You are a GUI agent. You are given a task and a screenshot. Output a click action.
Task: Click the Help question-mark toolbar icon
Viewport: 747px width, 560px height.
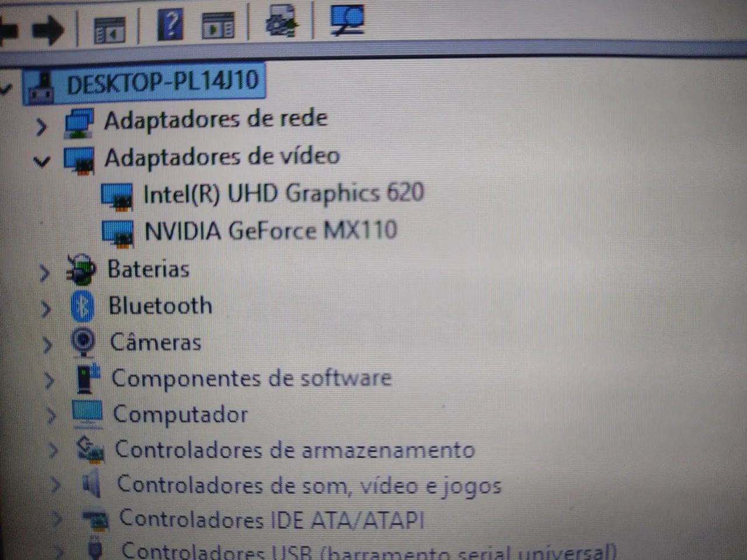(x=170, y=25)
